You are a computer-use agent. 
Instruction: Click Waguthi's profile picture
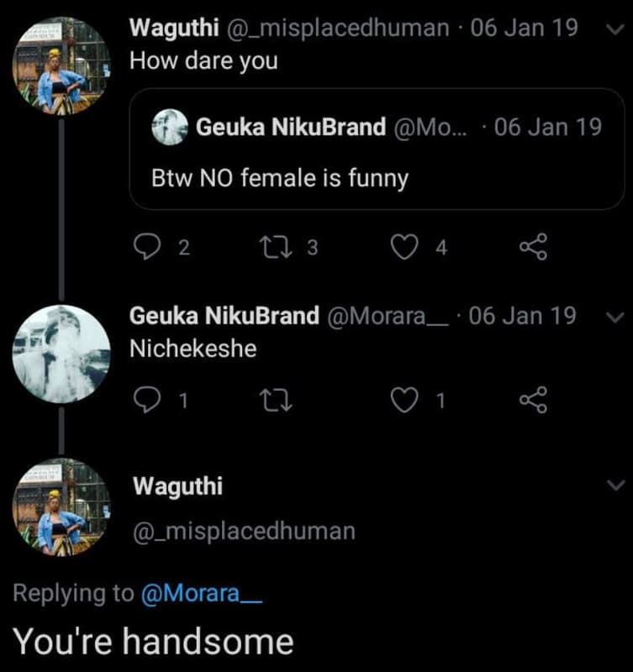click(x=59, y=63)
